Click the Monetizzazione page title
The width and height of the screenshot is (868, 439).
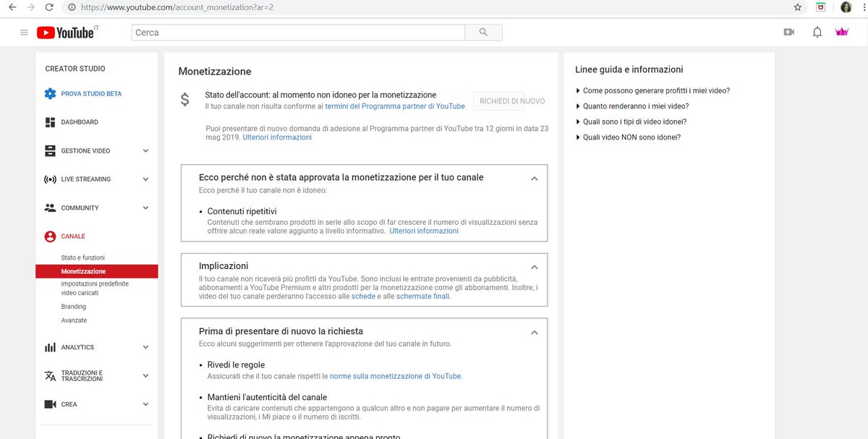pyautogui.click(x=215, y=72)
